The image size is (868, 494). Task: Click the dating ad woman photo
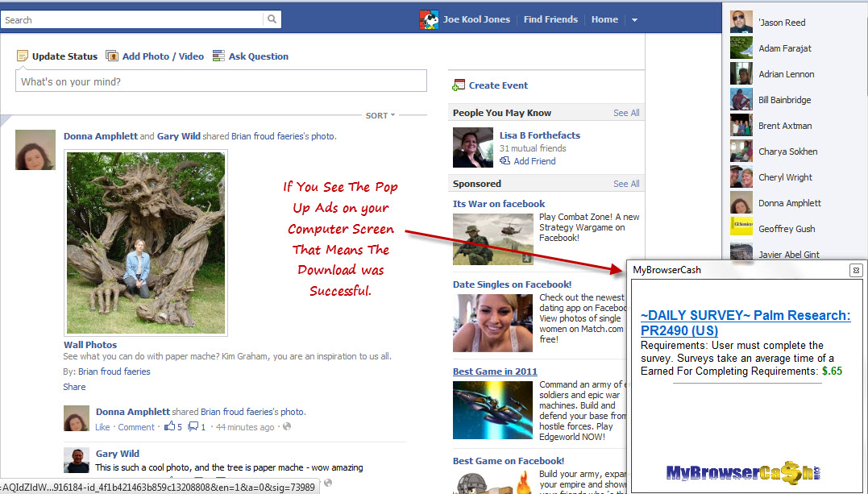coord(492,323)
